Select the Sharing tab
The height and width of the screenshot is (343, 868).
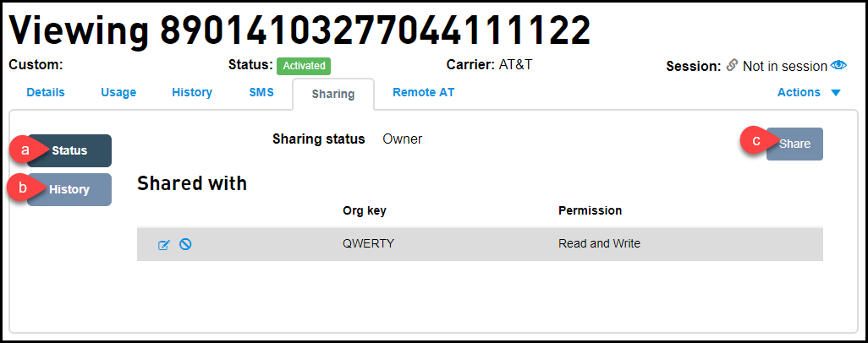(x=333, y=94)
